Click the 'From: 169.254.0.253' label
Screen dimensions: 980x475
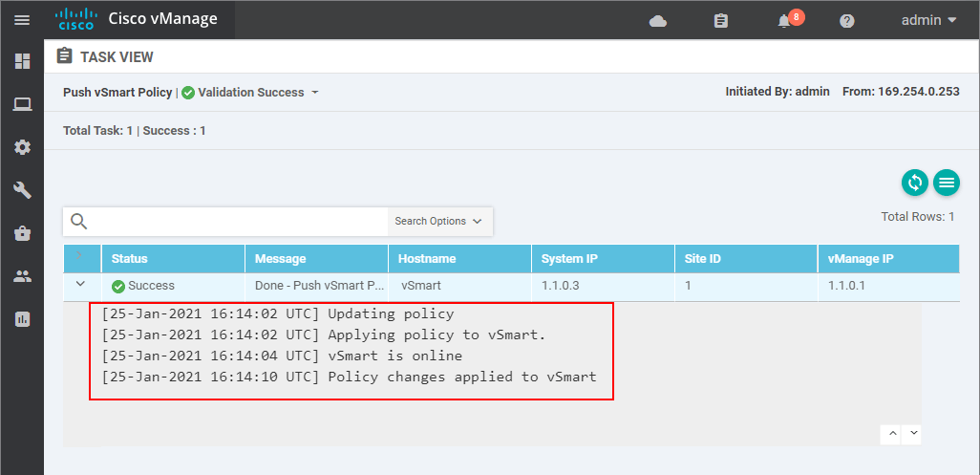901,91
